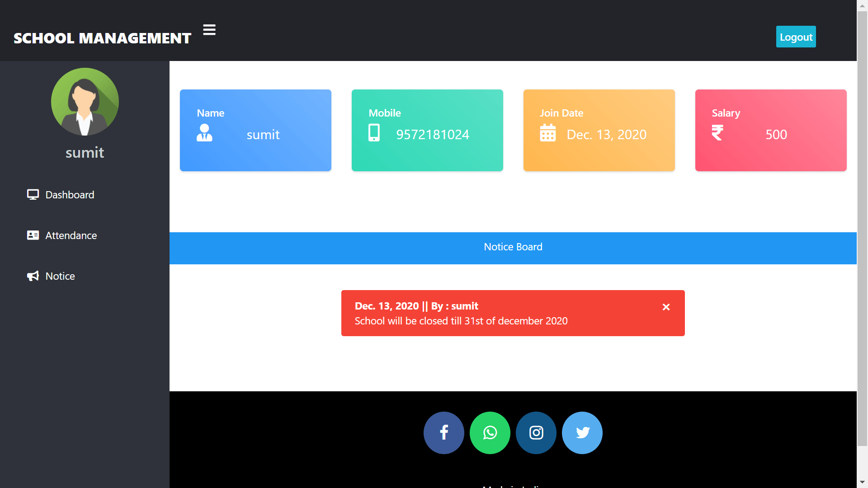Open the Notice menu item
The width and height of the screenshot is (868, 488).
pyautogui.click(x=60, y=275)
